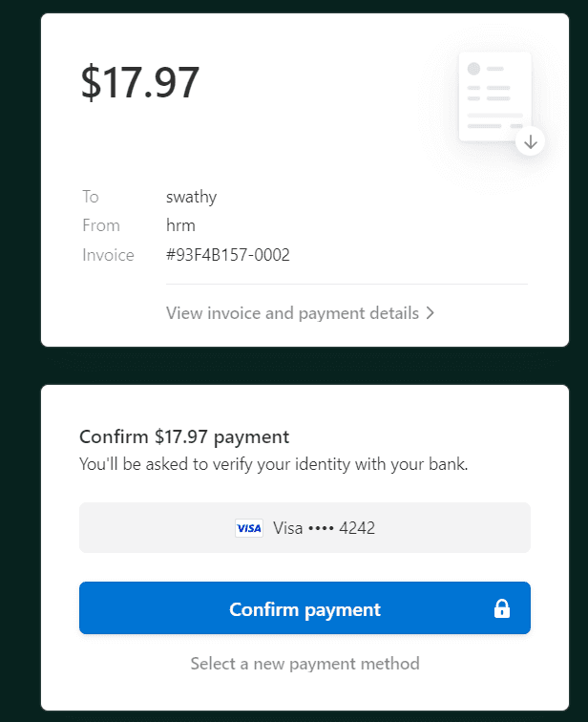Select the Visa 4242 payment method box
The width and height of the screenshot is (588, 722).
[304, 528]
